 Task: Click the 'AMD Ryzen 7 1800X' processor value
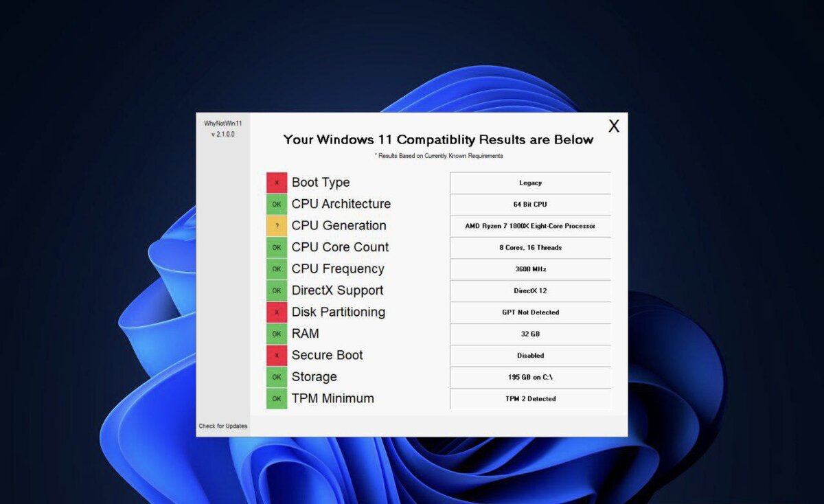click(x=530, y=226)
